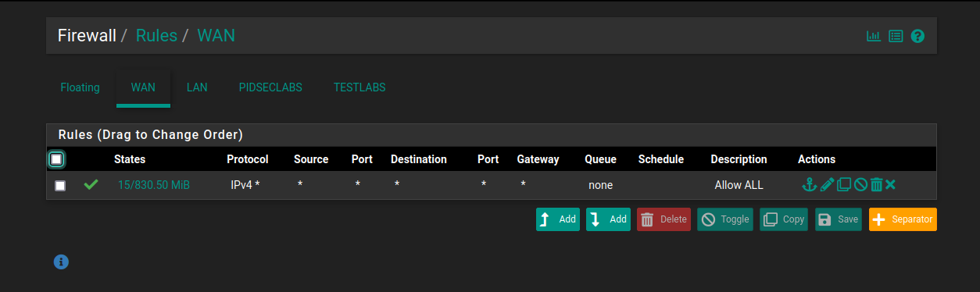The height and width of the screenshot is (292, 980).
Task: Select the Floating tab
Action: (x=80, y=87)
